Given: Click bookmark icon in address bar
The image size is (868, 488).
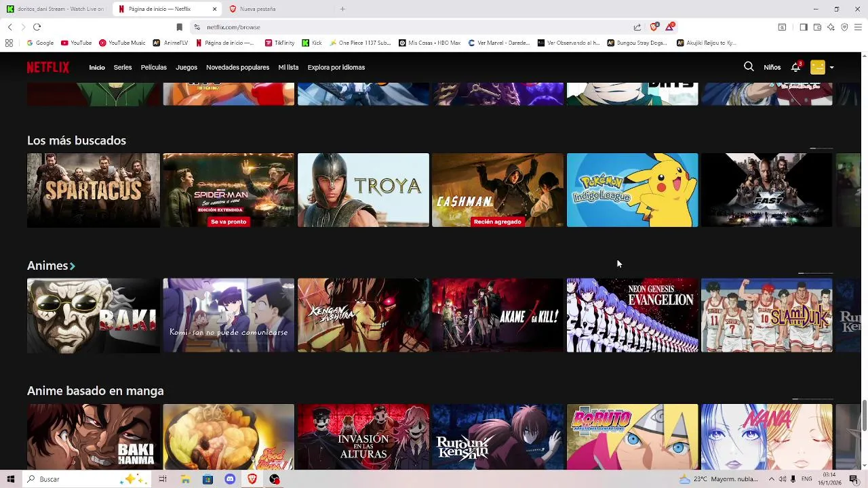Looking at the screenshot, I should coord(179,27).
